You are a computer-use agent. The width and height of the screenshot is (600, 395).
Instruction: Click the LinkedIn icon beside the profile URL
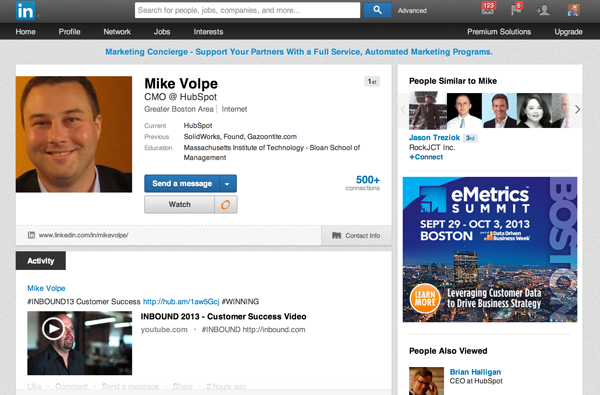click(x=31, y=235)
